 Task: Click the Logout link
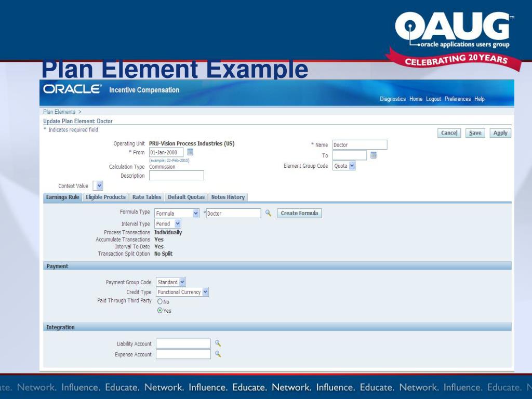coord(433,99)
